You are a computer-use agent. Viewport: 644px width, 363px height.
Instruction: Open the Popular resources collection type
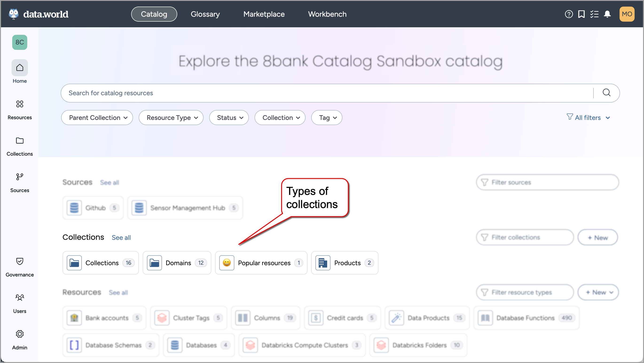(x=261, y=263)
